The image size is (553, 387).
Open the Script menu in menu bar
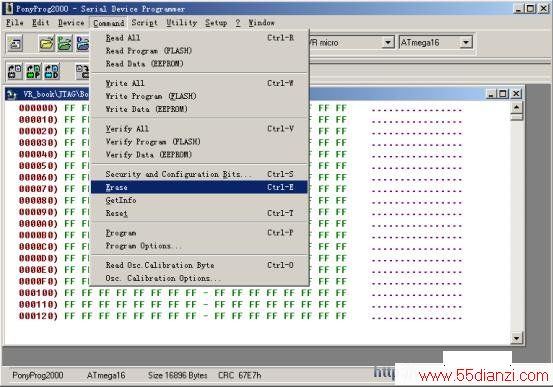[144, 23]
